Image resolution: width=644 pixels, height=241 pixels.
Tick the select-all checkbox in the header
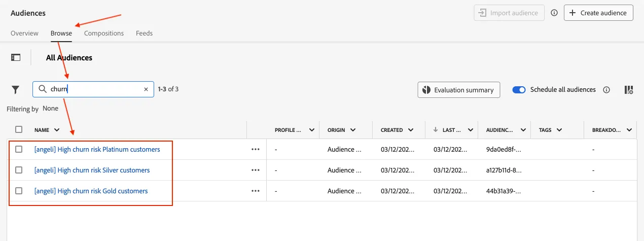(19, 129)
